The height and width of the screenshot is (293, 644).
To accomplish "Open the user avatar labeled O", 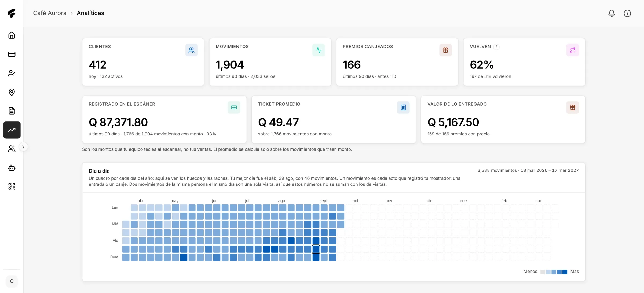I will (x=12, y=281).
